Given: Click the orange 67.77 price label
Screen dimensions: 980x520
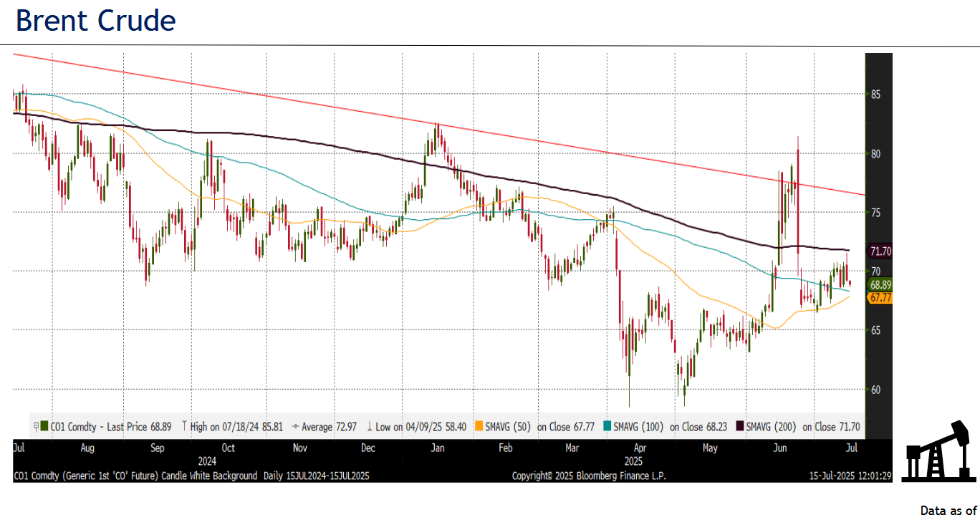Looking at the screenshot, I should [x=880, y=297].
